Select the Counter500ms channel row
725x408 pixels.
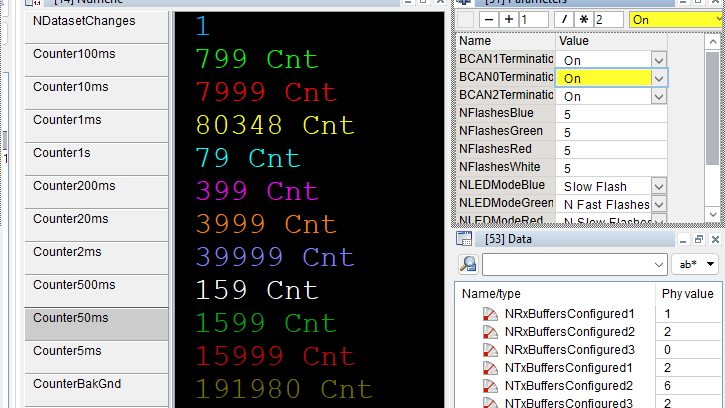[x=96, y=291]
